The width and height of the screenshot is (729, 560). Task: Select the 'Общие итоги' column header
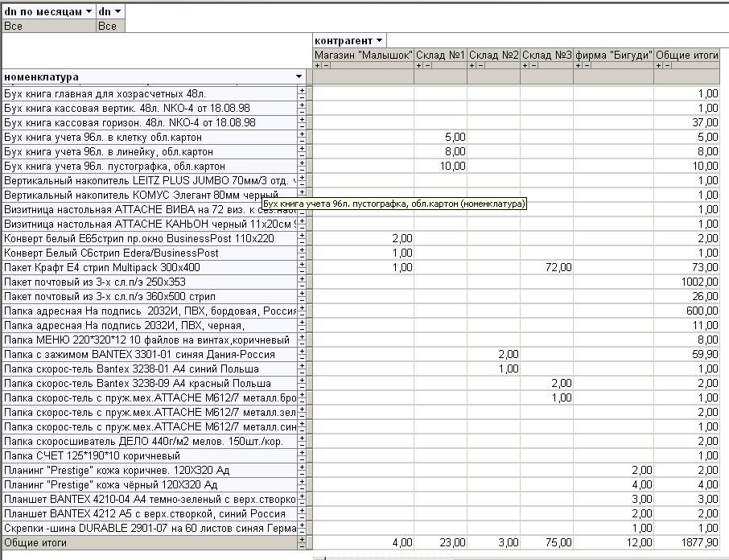point(686,55)
